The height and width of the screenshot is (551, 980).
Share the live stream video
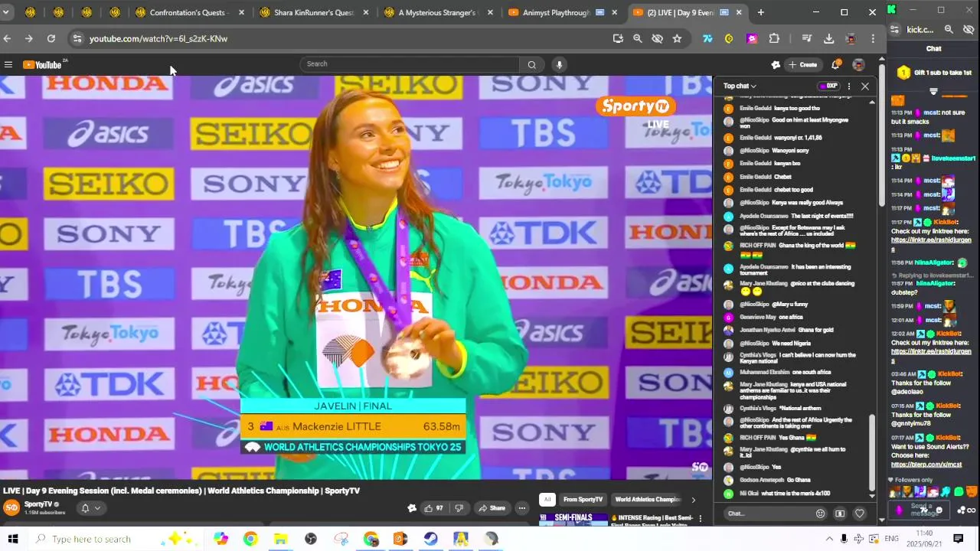click(x=492, y=508)
